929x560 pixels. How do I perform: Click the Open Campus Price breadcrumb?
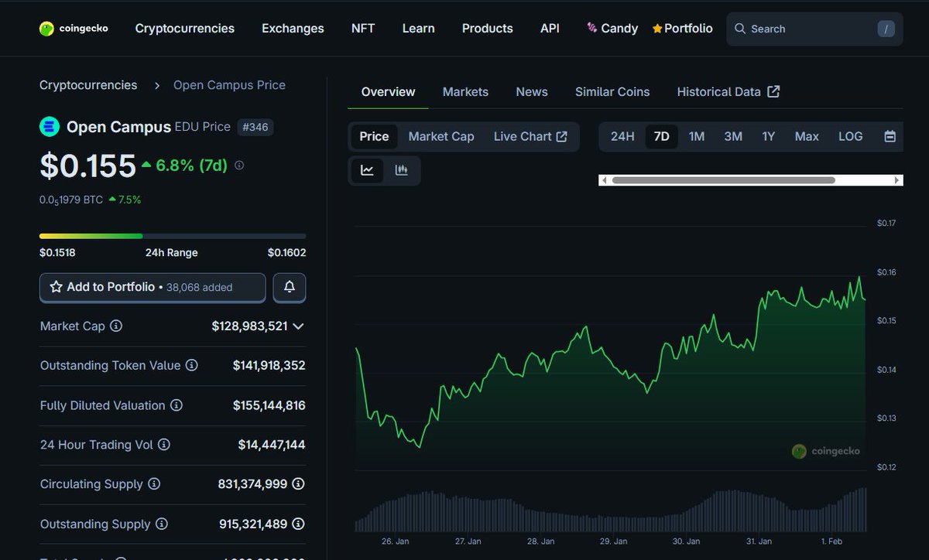tap(229, 85)
